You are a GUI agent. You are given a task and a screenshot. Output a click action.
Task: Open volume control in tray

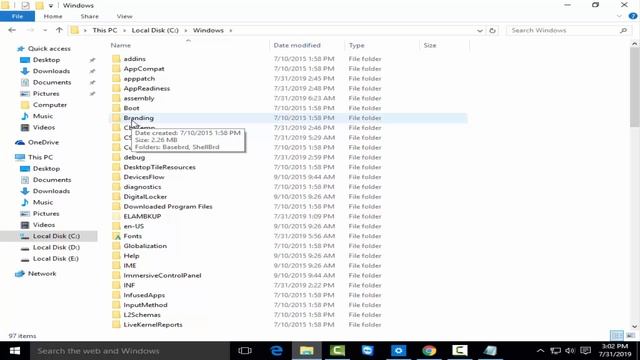coord(570,351)
